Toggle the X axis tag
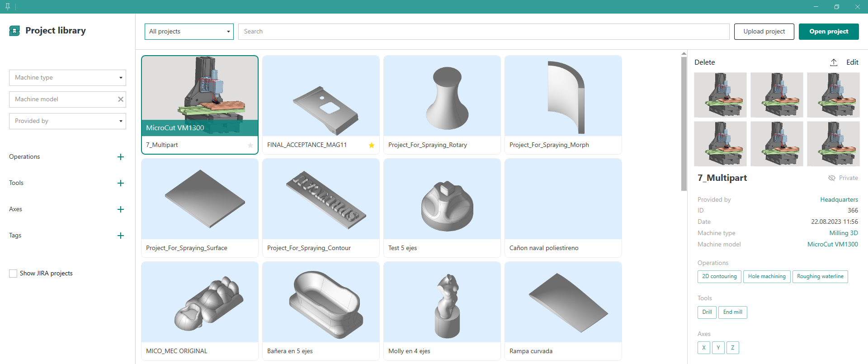This screenshot has width=868, height=364. coord(703,348)
